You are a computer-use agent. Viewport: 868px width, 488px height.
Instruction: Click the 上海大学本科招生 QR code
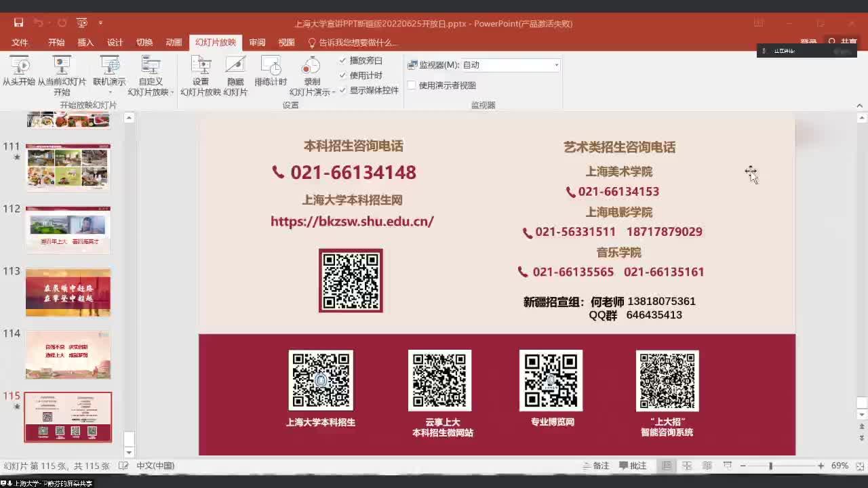pos(321,380)
